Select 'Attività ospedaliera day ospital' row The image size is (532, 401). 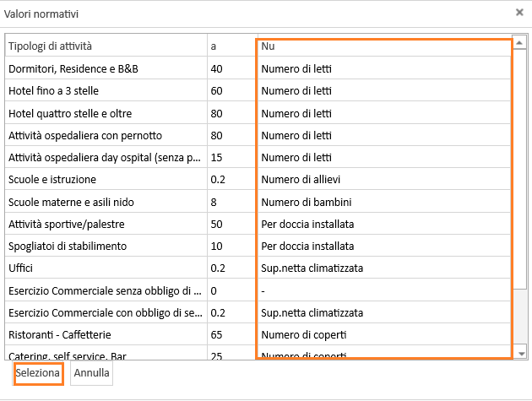[258, 157]
